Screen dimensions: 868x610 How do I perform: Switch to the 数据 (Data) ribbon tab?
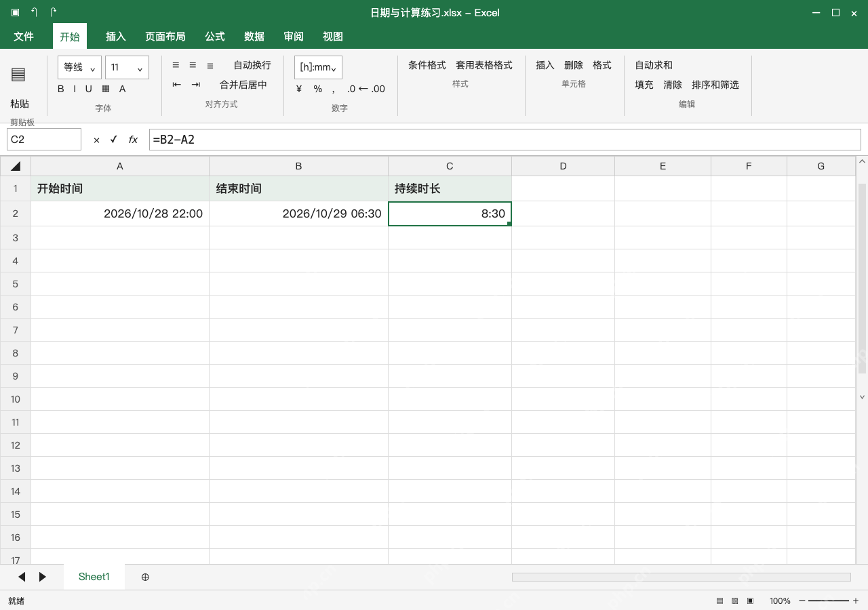coord(254,37)
